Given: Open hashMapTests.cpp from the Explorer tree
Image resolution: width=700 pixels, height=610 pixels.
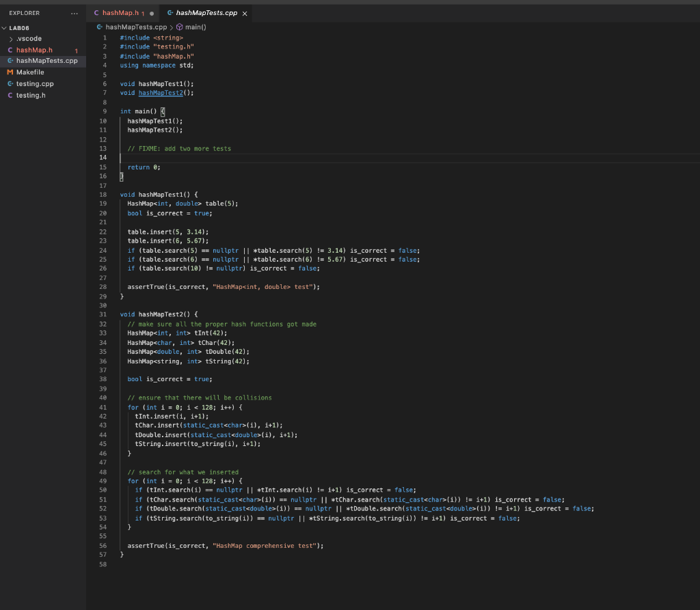Looking at the screenshot, I should tap(46, 61).
